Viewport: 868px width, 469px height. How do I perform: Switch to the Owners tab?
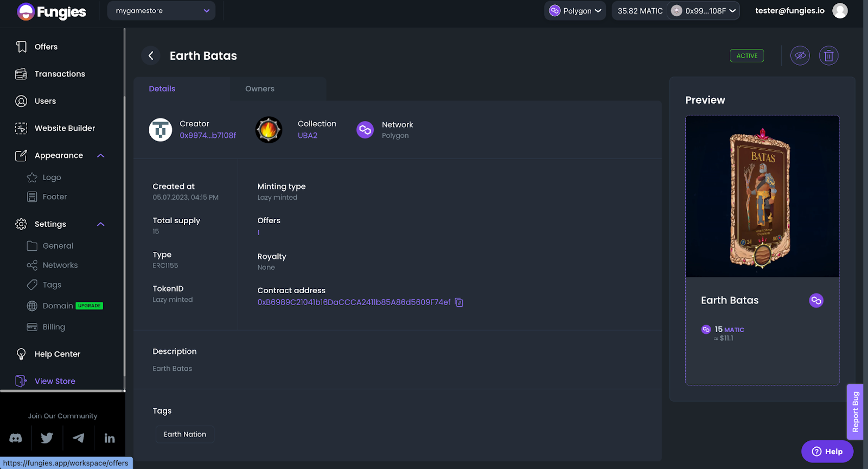point(260,88)
